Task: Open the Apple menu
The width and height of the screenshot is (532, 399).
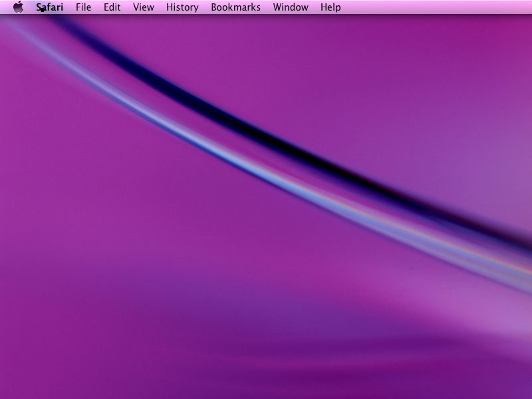Action: (x=19, y=7)
